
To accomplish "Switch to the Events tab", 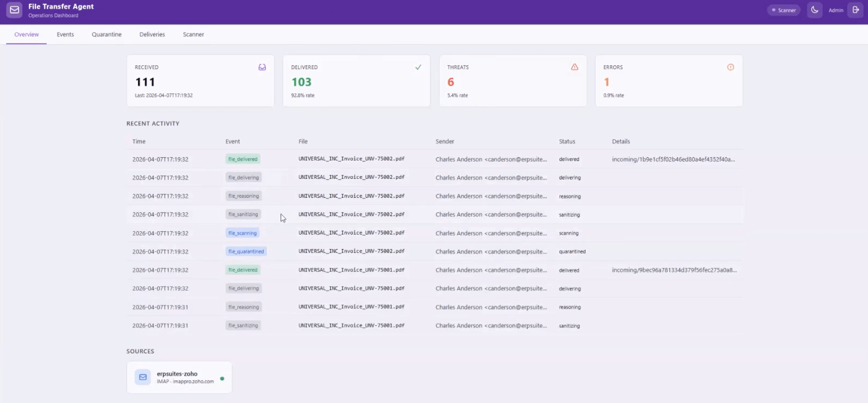I will pyautogui.click(x=65, y=35).
